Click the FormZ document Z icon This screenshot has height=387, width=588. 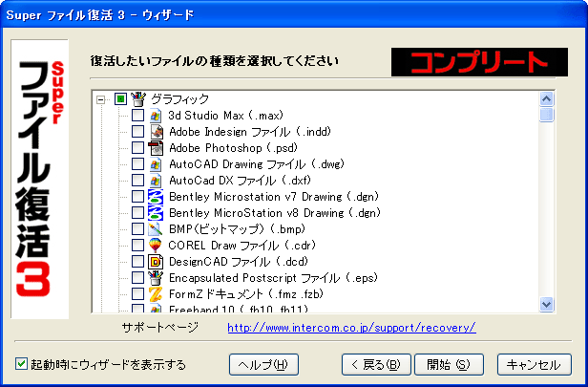(156, 294)
